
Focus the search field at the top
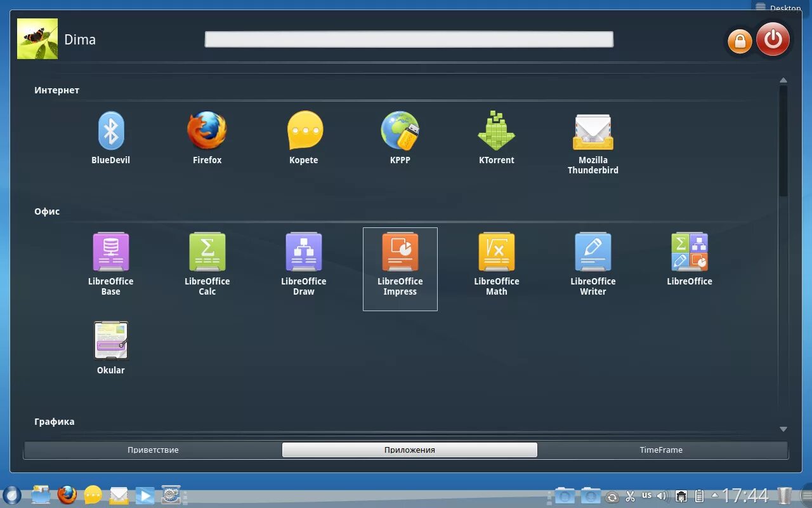coord(409,39)
